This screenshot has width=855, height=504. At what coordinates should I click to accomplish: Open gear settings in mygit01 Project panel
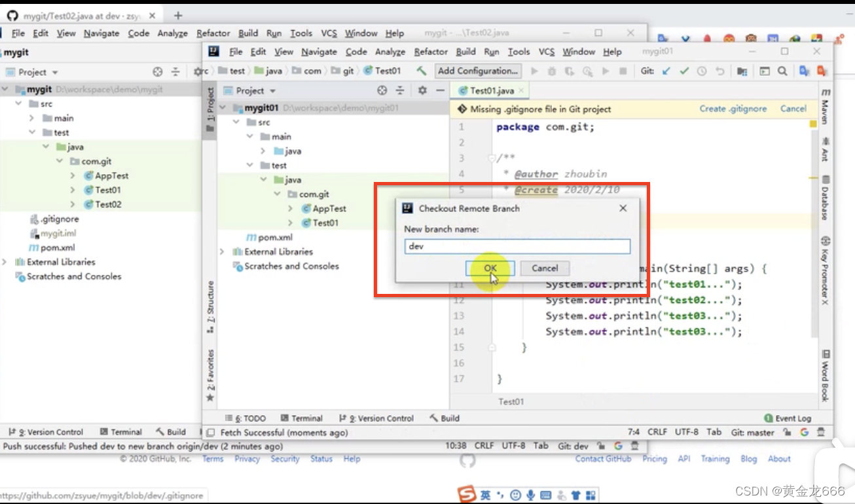point(422,90)
